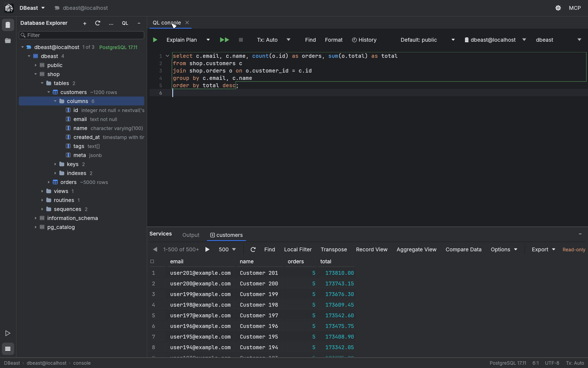
Task: Click the shop schema icon
Action: [x=42, y=74]
